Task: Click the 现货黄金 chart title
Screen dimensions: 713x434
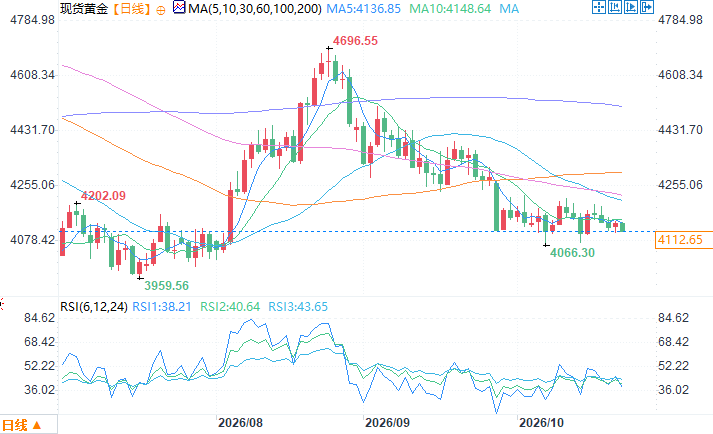Action: [x=84, y=9]
